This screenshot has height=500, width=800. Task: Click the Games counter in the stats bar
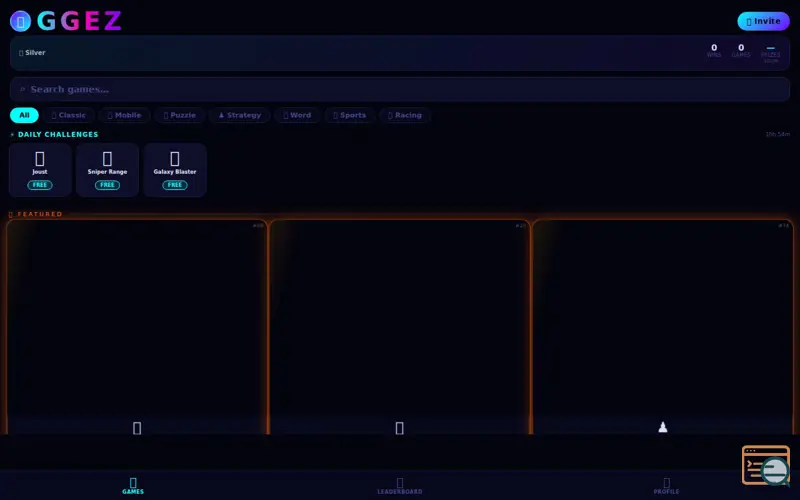pyautogui.click(x=741, y=51)
